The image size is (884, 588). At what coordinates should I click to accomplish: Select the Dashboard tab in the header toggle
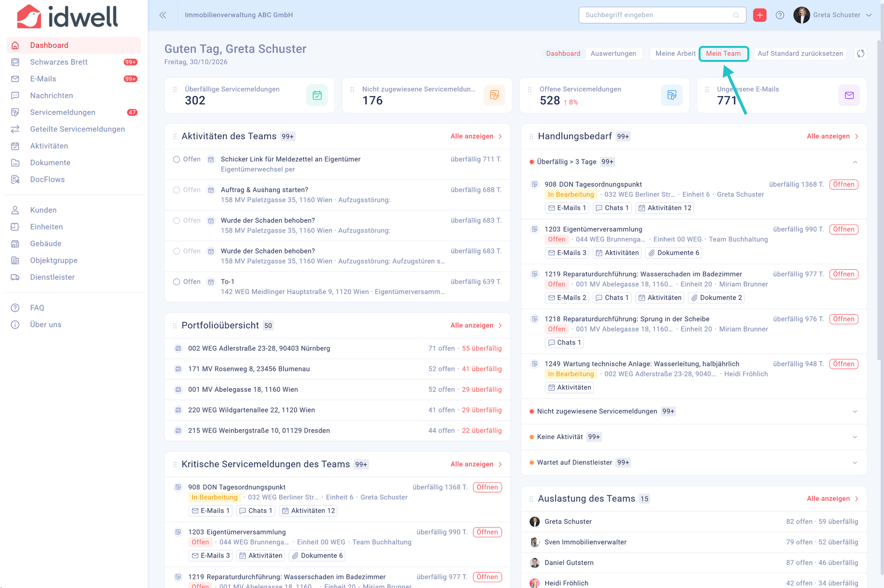563,53
